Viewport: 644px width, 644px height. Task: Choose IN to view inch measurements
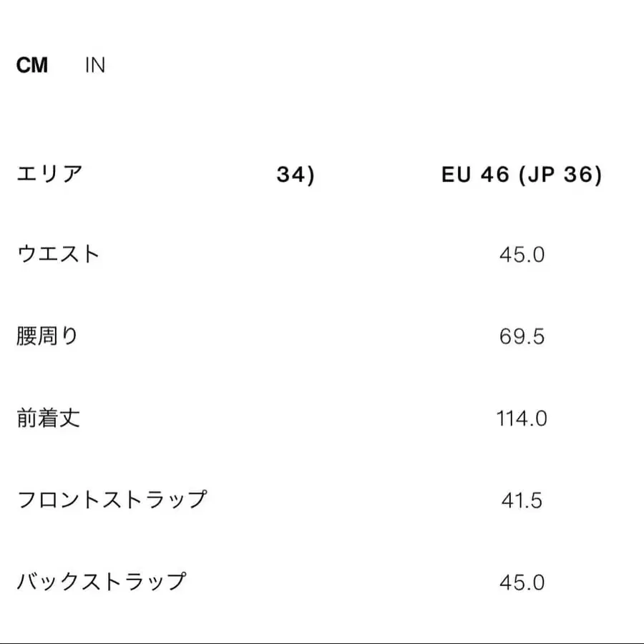click(x=95, y=65)
